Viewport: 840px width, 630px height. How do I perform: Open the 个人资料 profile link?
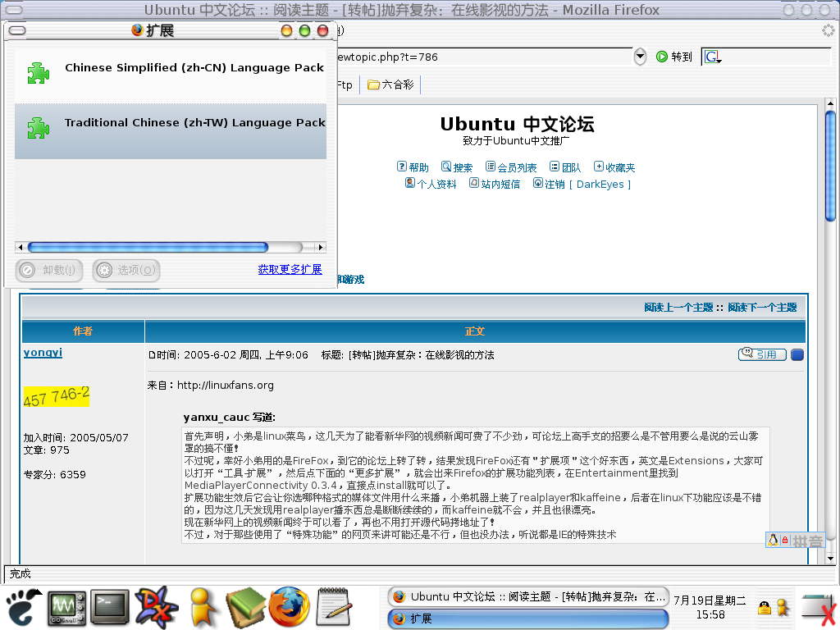[x=431, y=184]
